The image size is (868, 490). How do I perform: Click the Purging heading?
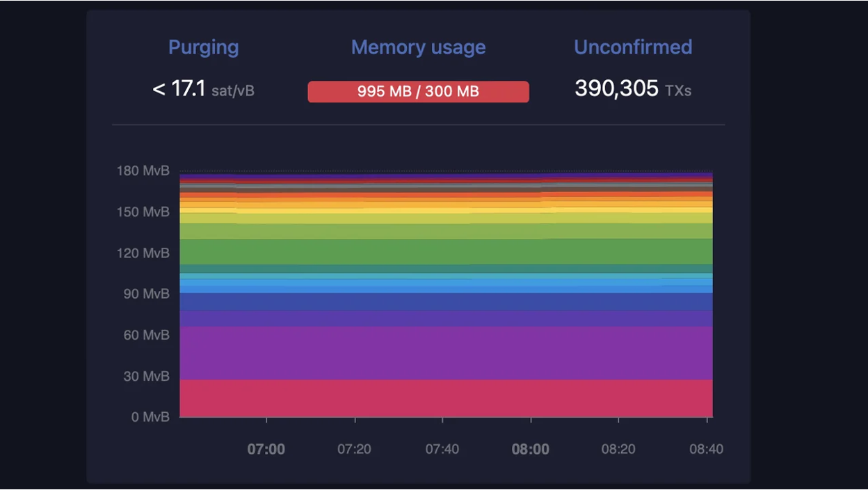(x=203, y=47)
